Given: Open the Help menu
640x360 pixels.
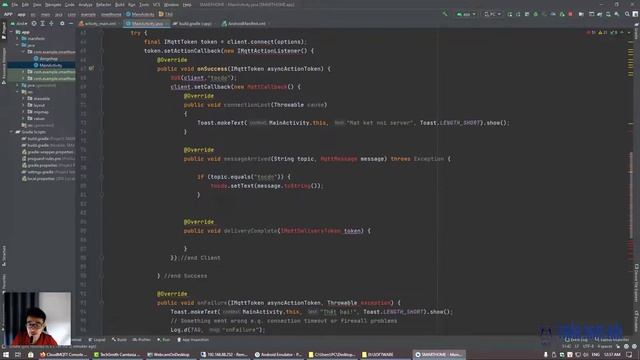Looking at the screenshot, I should pos(187,4).
